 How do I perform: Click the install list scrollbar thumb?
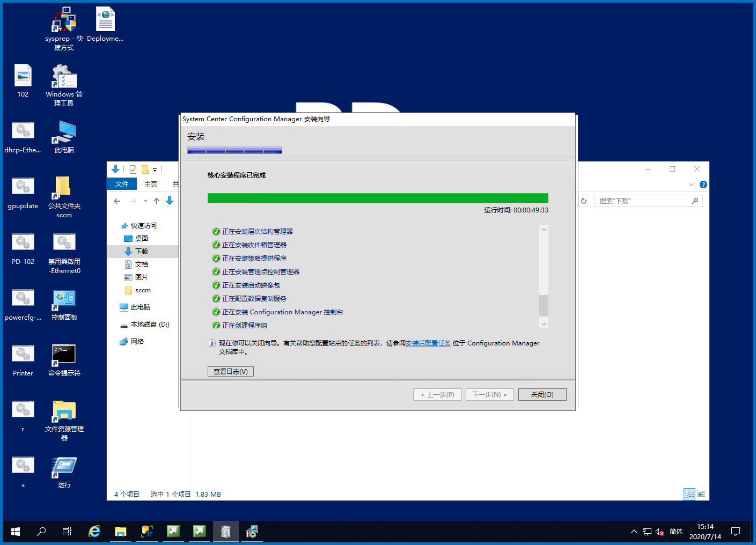544,305
